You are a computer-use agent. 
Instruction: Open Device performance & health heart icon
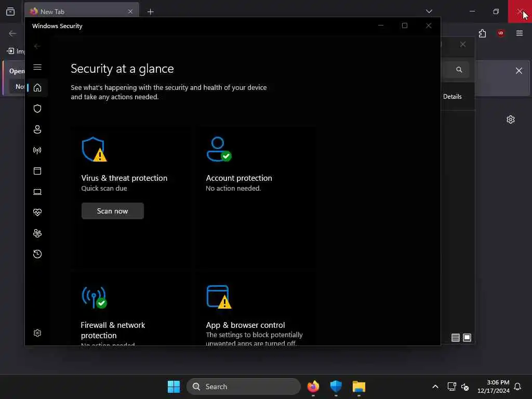point(37,212)
